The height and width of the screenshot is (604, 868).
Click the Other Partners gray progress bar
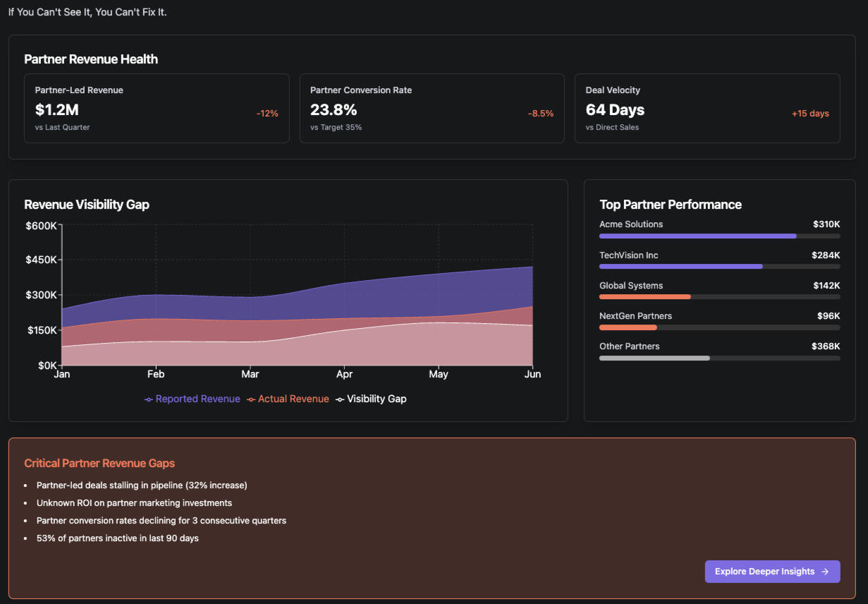click(654, 358)
